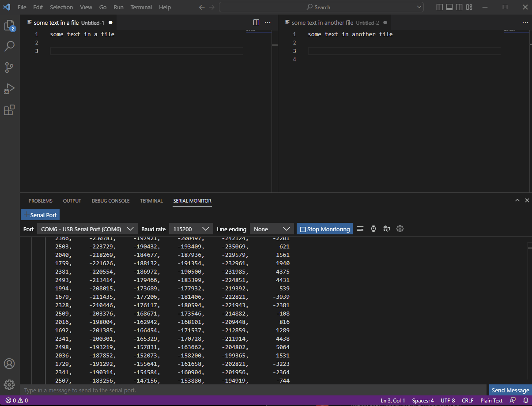Select the Untitled-1 editor tab

(x=68, y=23)
